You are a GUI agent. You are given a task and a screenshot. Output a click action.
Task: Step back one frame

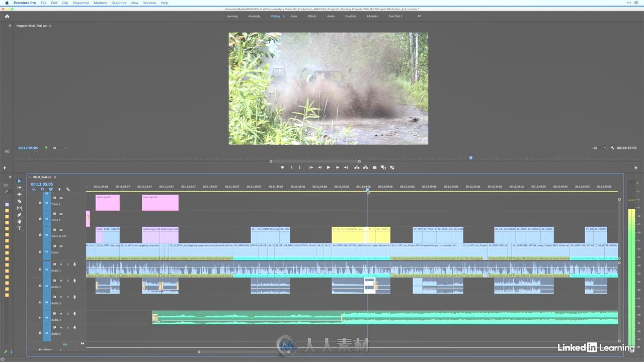(x=319, y=167)
